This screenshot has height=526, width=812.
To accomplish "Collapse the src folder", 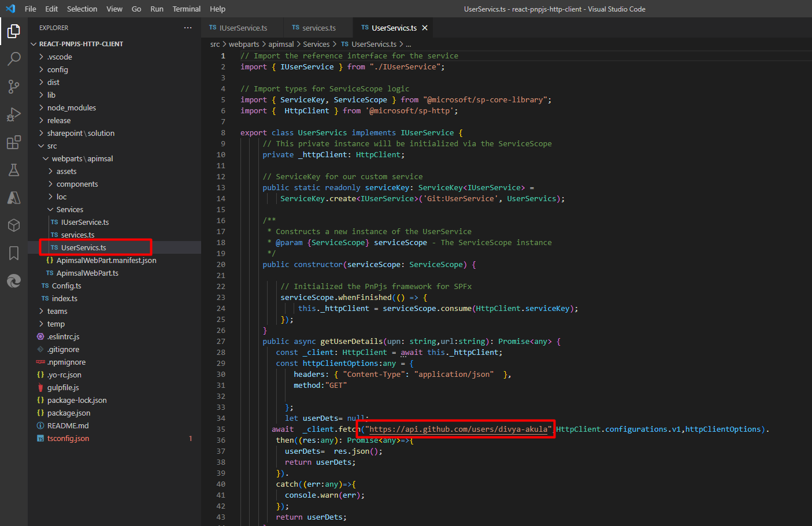I will tap(114, 146).
